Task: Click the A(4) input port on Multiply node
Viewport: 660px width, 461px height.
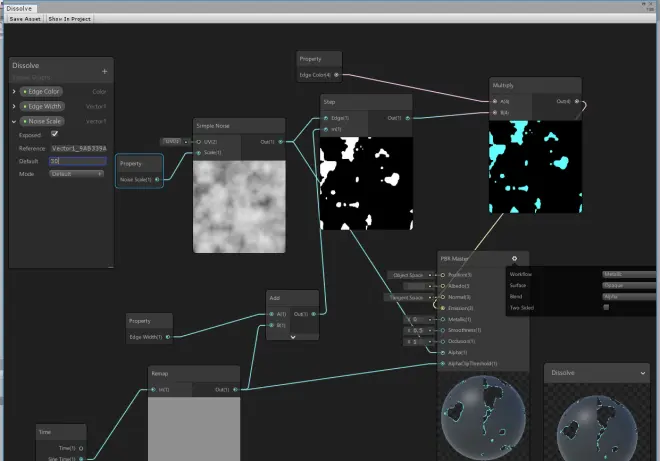Action: point(495,101)
